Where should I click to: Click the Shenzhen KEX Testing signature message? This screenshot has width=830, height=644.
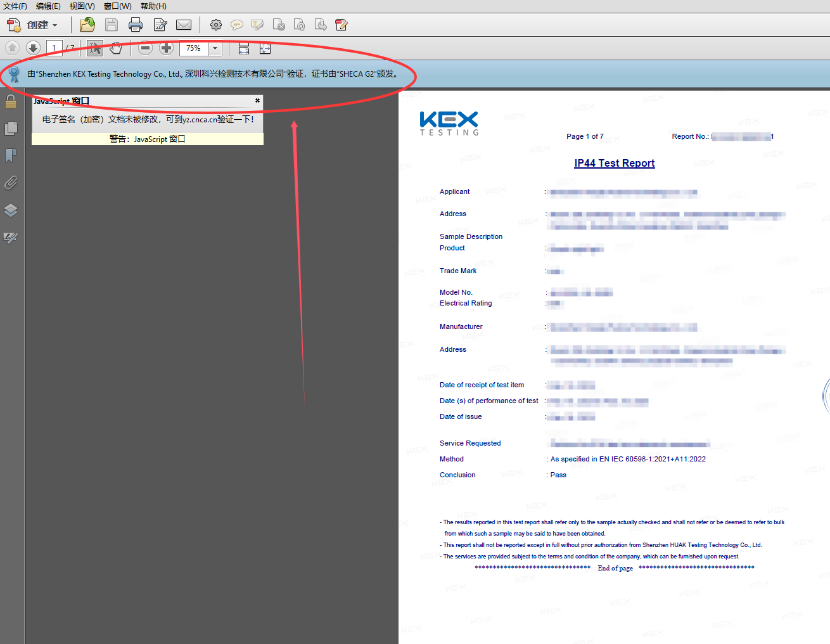(x=214, y=74)
